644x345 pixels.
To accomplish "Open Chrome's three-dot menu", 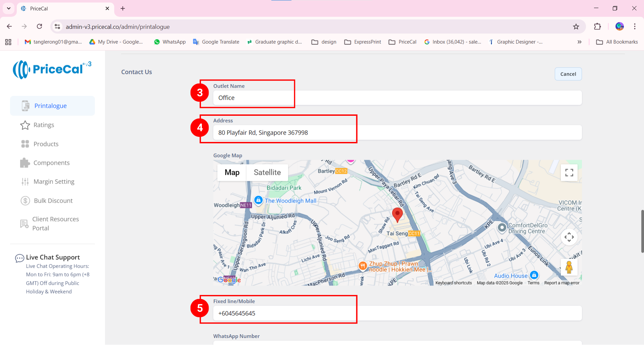I will [x=635, y=27].
